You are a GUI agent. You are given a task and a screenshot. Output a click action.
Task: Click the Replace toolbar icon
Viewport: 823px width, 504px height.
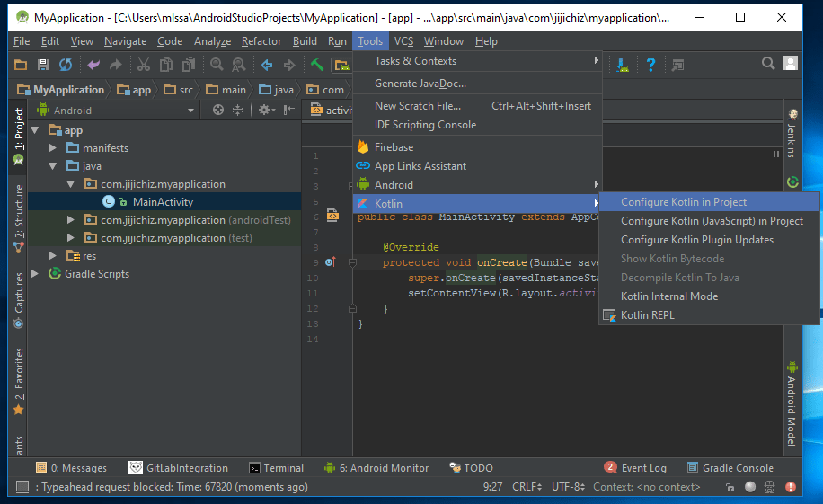click(239, 65)
